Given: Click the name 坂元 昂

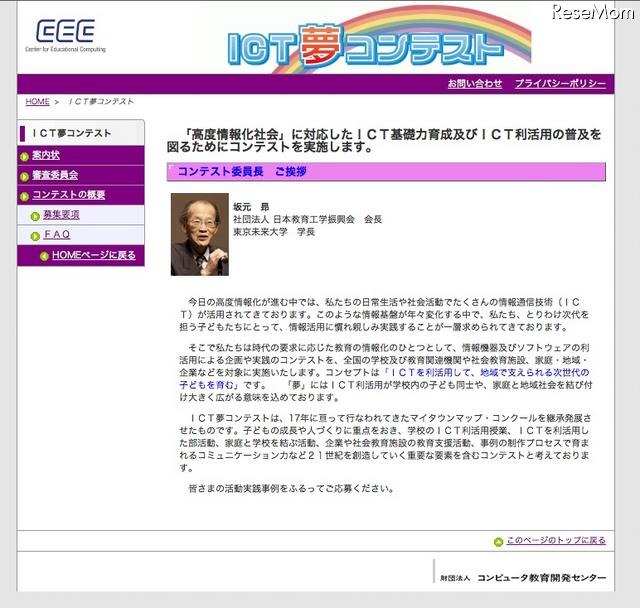Looking at the screenshot, I should pos(251,207).
